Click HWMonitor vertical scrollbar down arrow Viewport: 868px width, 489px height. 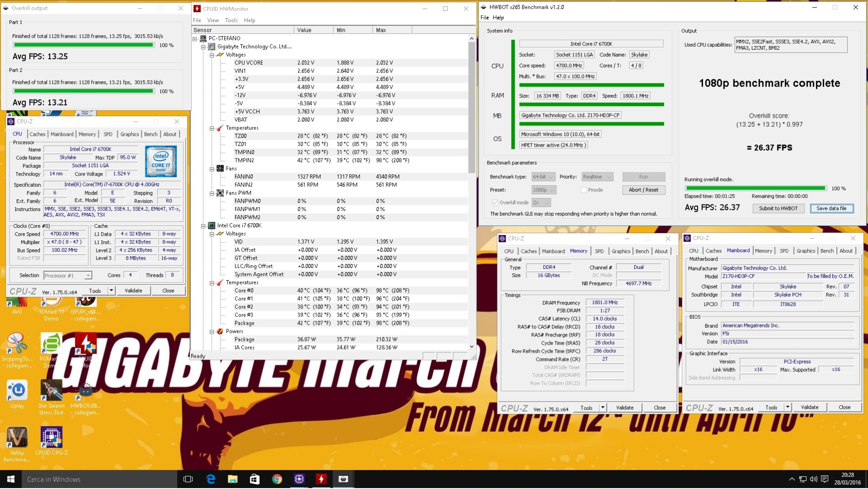(472, 347)
